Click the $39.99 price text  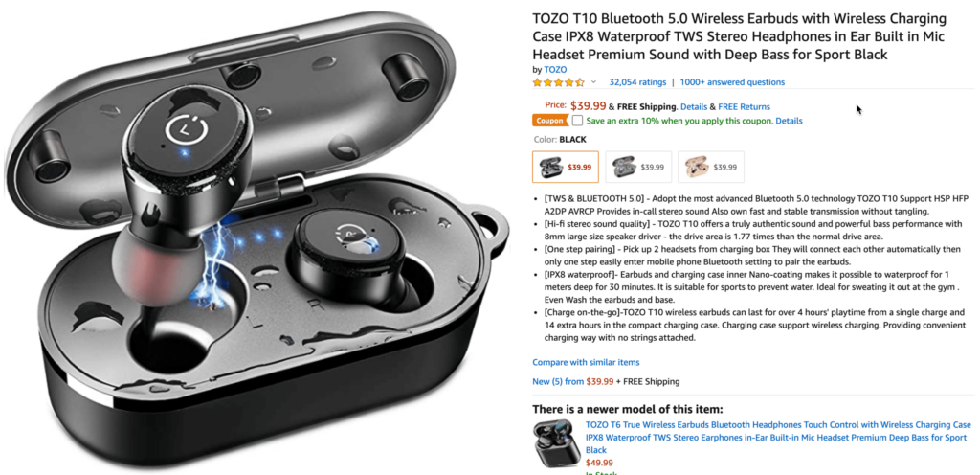click(x=589, y=105)
